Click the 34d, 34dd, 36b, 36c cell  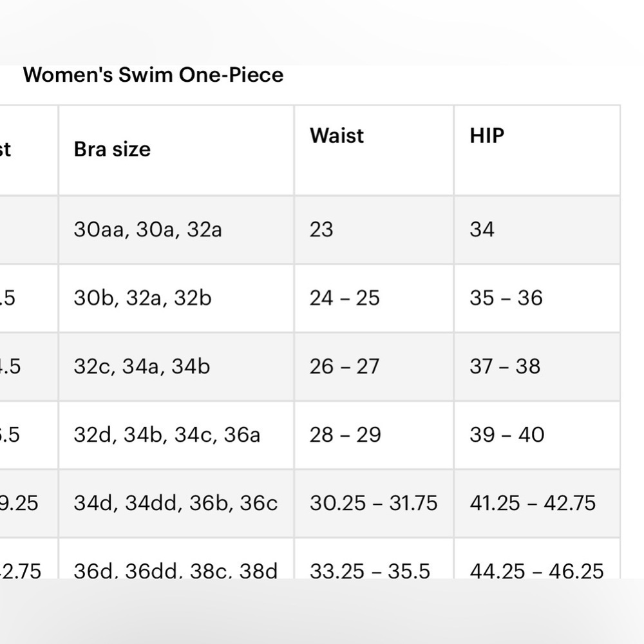coord(176,503)
